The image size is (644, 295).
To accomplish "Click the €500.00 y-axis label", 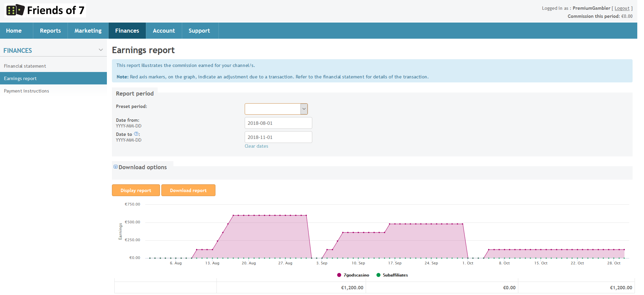I will [132, 222].
